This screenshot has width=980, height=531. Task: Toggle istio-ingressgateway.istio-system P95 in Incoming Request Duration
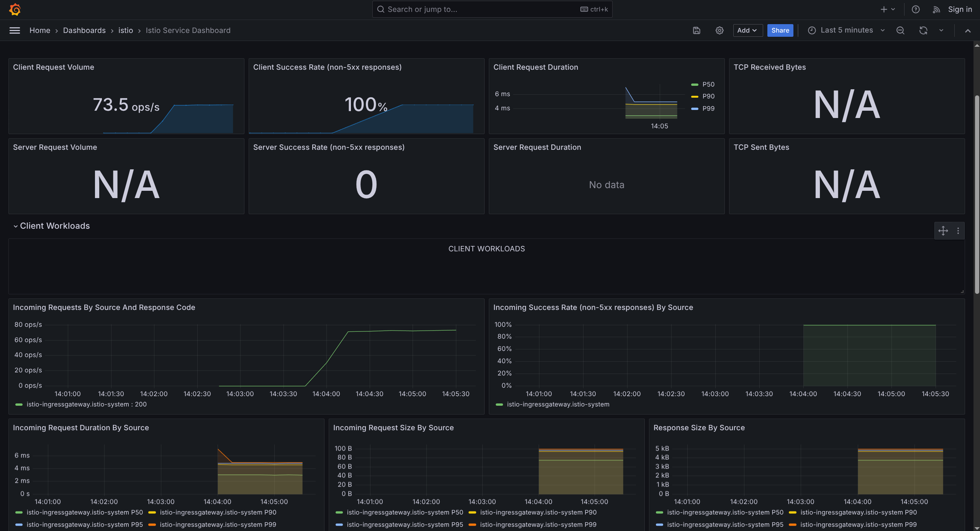tap(84, 524)
